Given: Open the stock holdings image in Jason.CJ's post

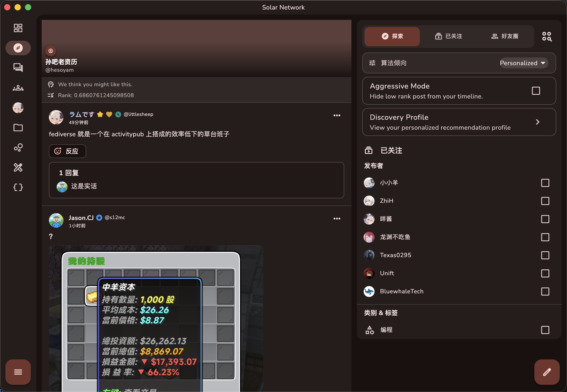Looking at the screenshot, I should pos(156,319).
